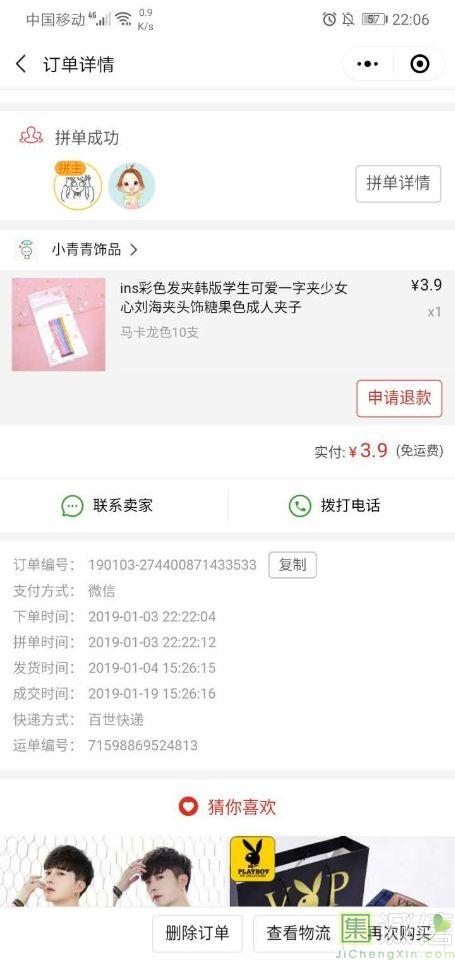Tap the 小青青饰品 shop logo icon
Image resolution: width=455 pixels, height=960 pixels.
pos(26,250)
